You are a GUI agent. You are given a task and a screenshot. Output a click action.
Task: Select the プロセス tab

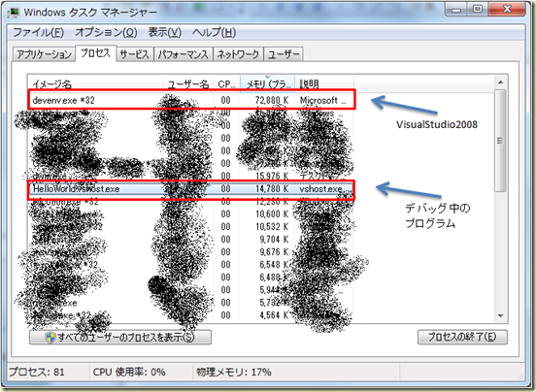pos(96,53)
